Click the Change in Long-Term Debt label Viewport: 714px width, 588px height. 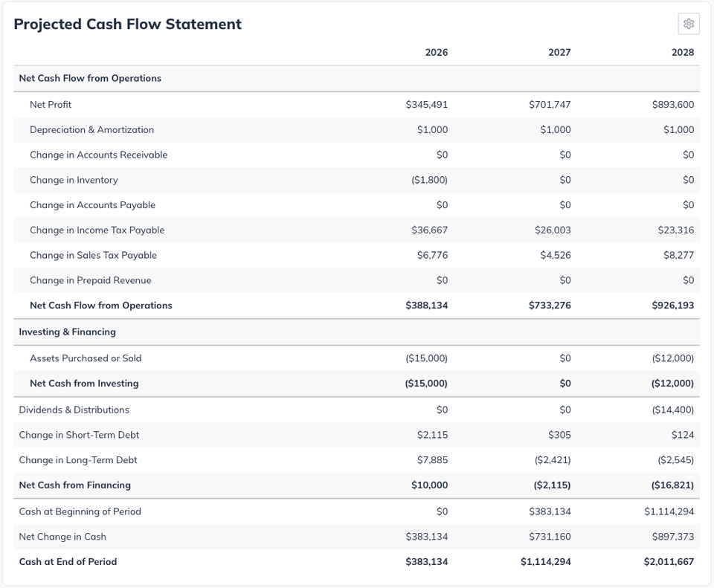(78, 459)
